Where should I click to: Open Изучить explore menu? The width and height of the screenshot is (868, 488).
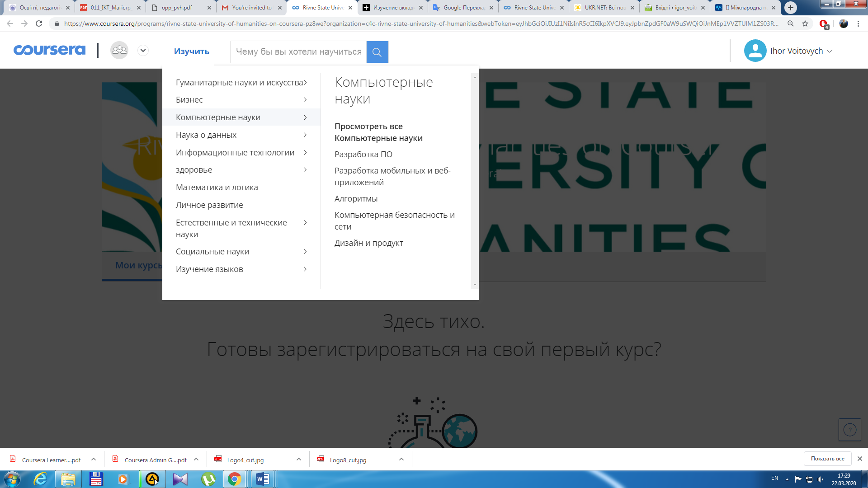(192, 52)
